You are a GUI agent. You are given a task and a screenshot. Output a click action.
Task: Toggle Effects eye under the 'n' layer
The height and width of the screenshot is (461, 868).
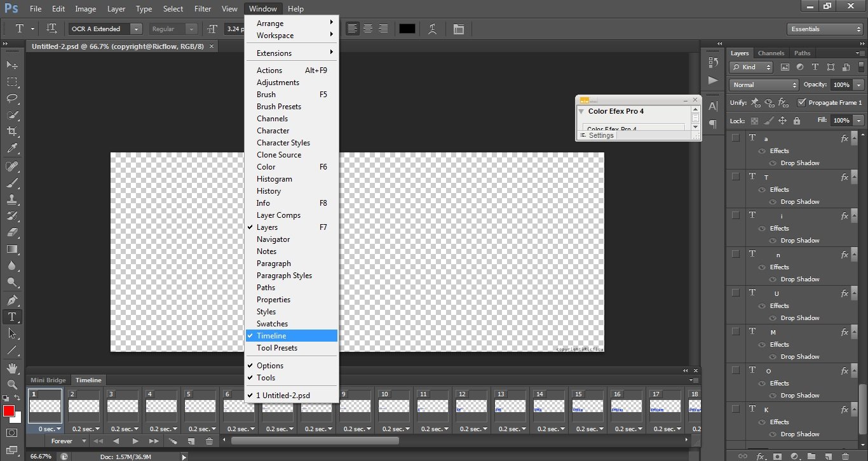763,267
